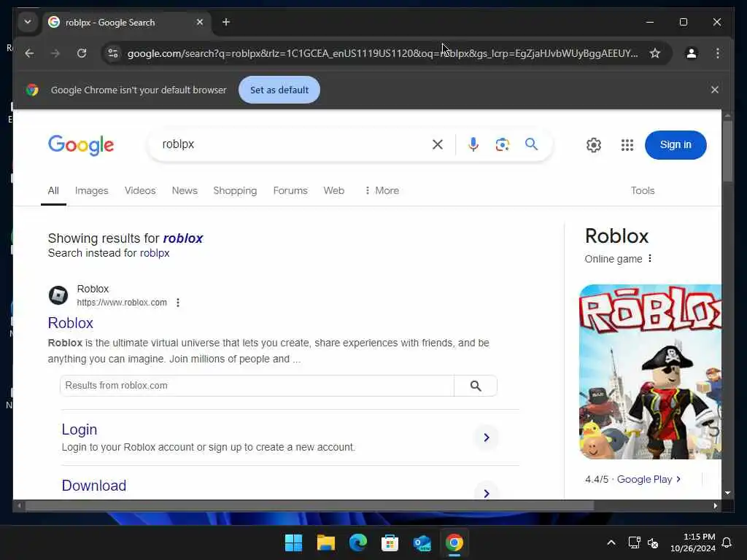Open Roblox knowledge panel options menu

tap(650, 259)
